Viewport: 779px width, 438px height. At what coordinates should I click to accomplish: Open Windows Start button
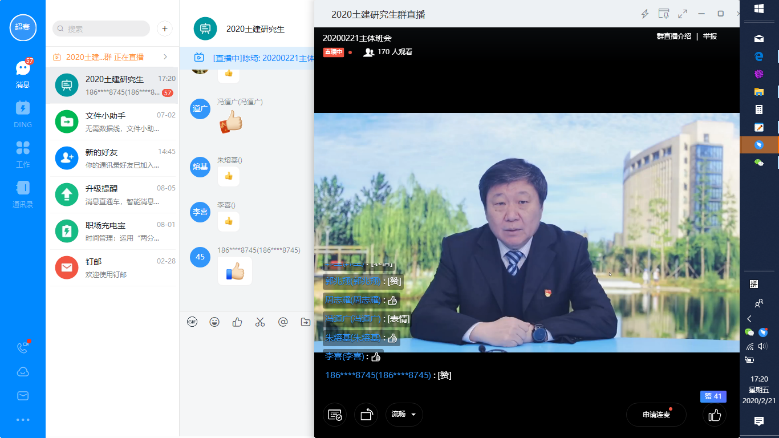759,9
